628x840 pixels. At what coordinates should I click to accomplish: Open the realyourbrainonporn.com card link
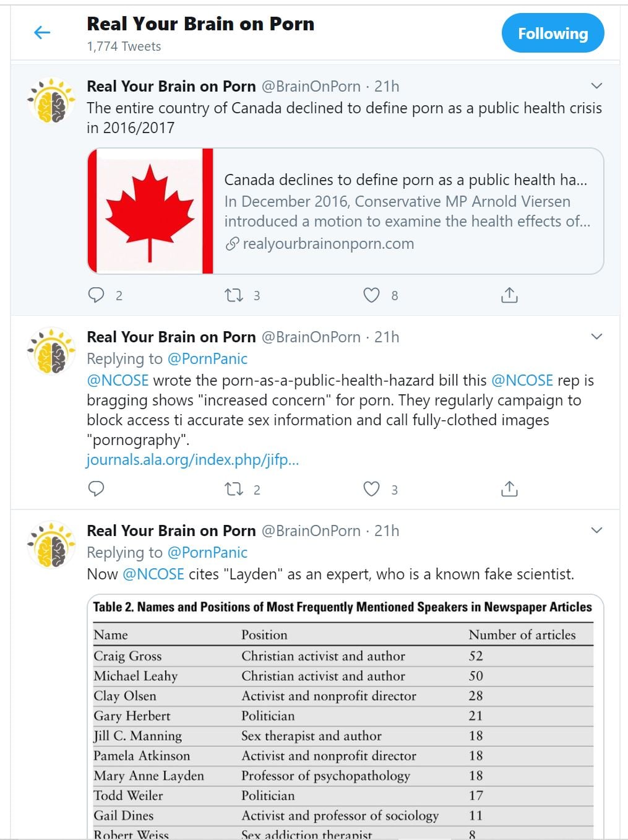tap(328, 244)
